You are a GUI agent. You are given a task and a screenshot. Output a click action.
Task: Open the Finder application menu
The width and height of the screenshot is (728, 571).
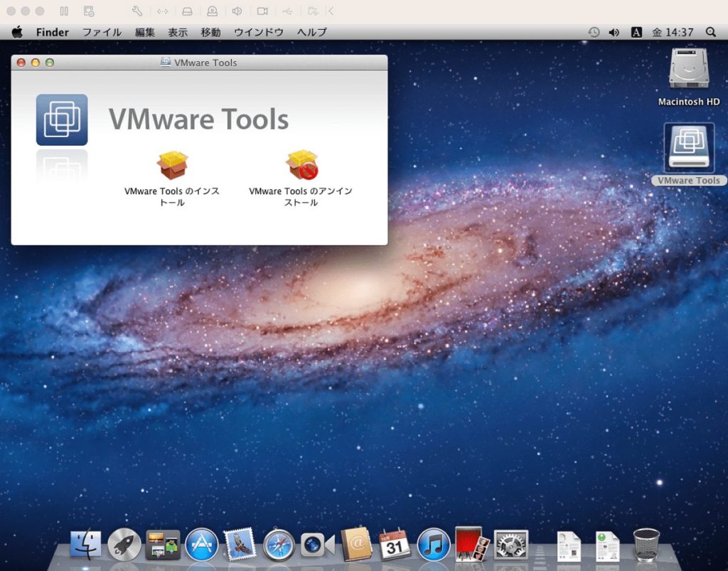point(53,32)
